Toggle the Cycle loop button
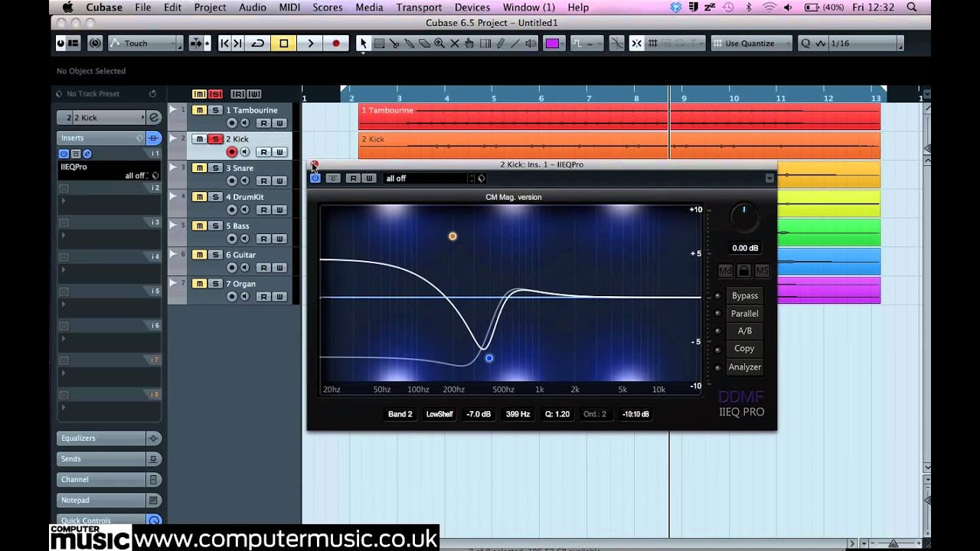 pos(258,44)
